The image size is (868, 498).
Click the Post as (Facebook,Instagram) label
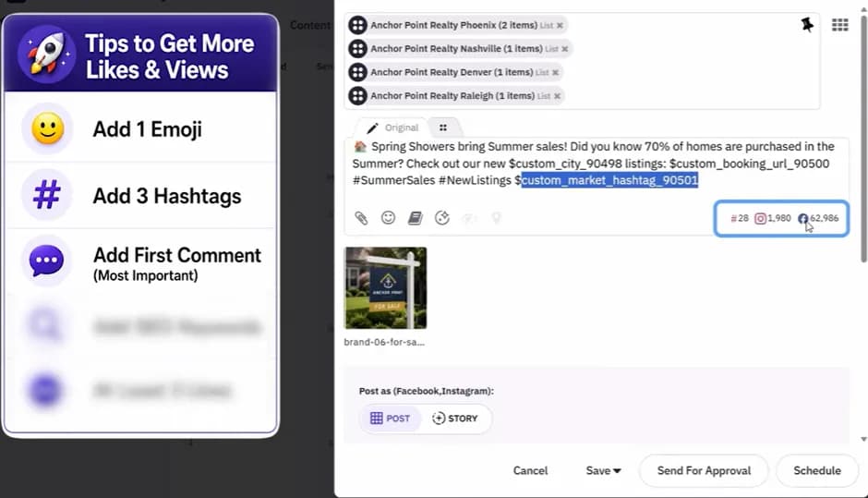[427, 391]
